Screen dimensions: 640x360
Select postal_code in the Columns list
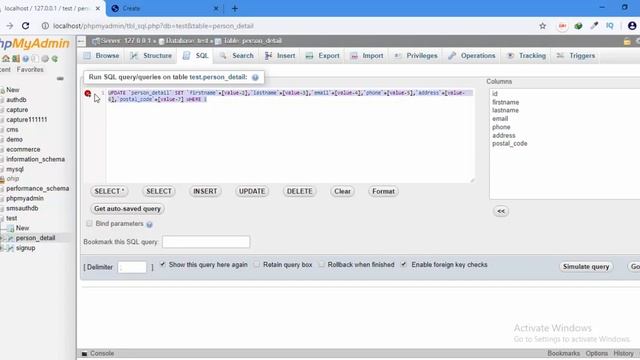509,144
